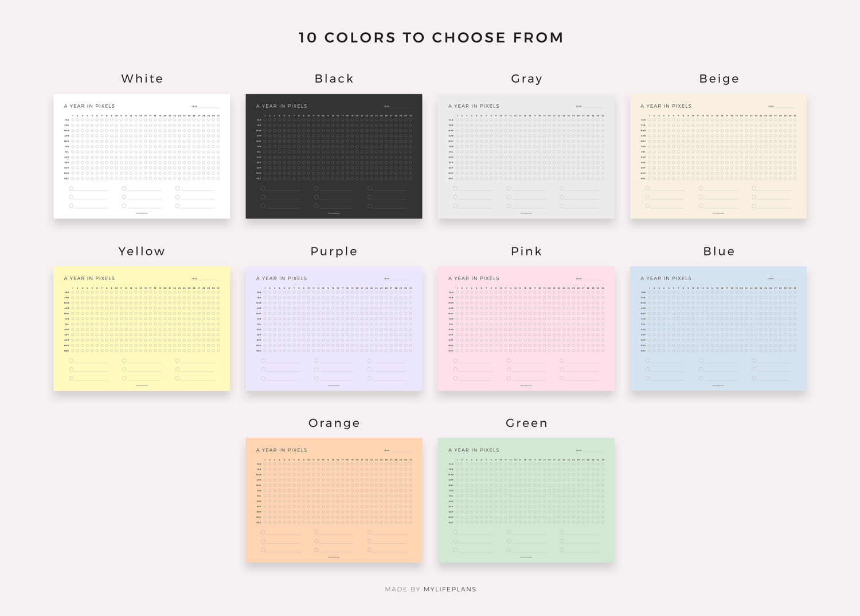Click the "Green" color label
This screenshot has height=616, width=860.
(x=527, y=423)
